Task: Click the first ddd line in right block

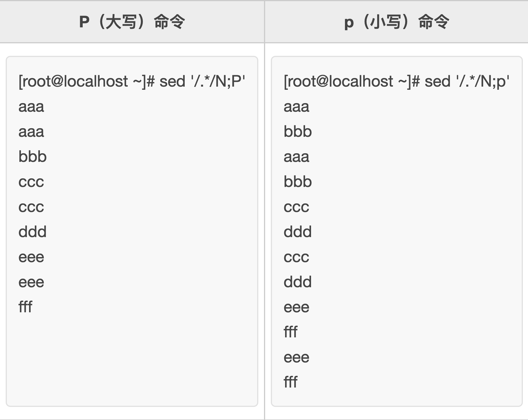Action: pyautogui.click(x=298, y=232)
